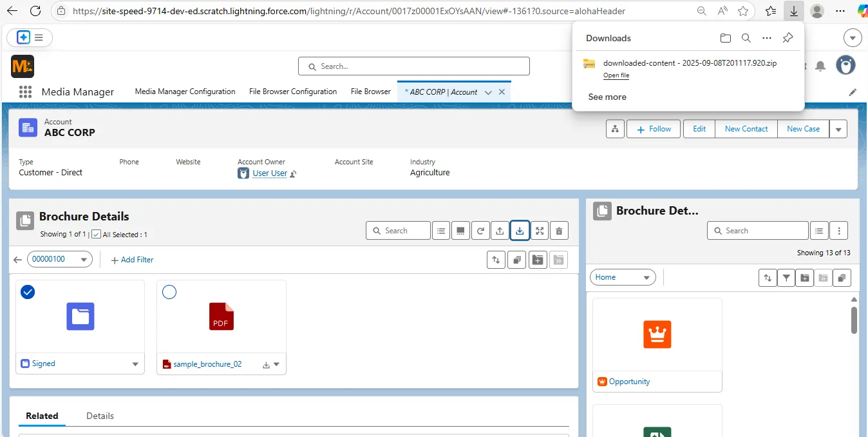This screenshot has width=868, height=437.
Task: Click Search field in right Brochure Det panel
Action: click(x=758, y=231)
